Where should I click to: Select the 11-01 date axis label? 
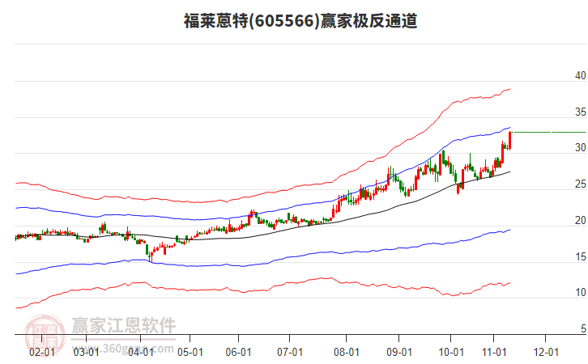click(x=494, y=353)
